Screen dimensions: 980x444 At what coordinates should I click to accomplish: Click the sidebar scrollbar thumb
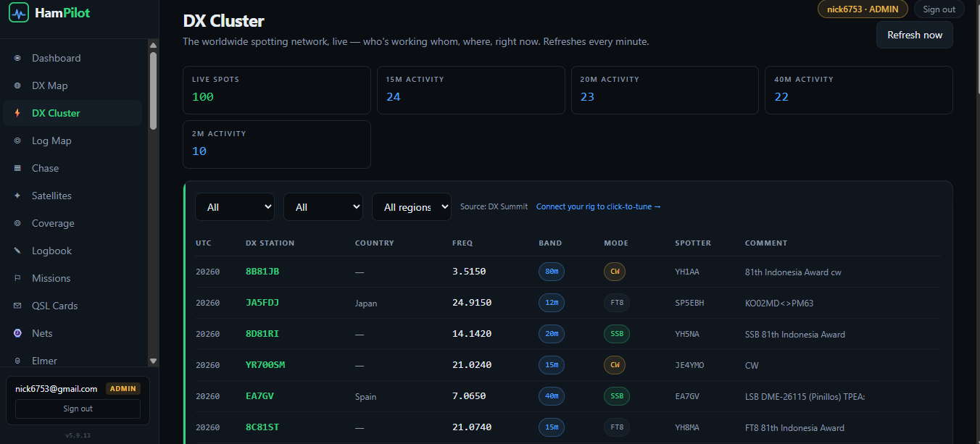tap(153, 91)
